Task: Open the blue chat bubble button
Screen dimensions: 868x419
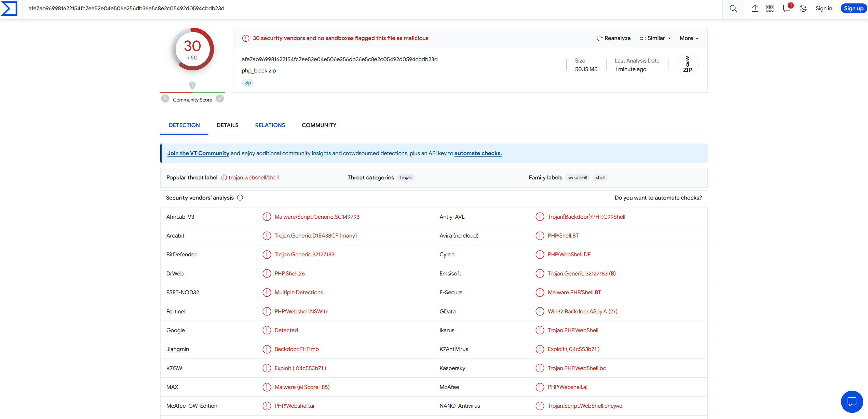Action: (852, 401)
